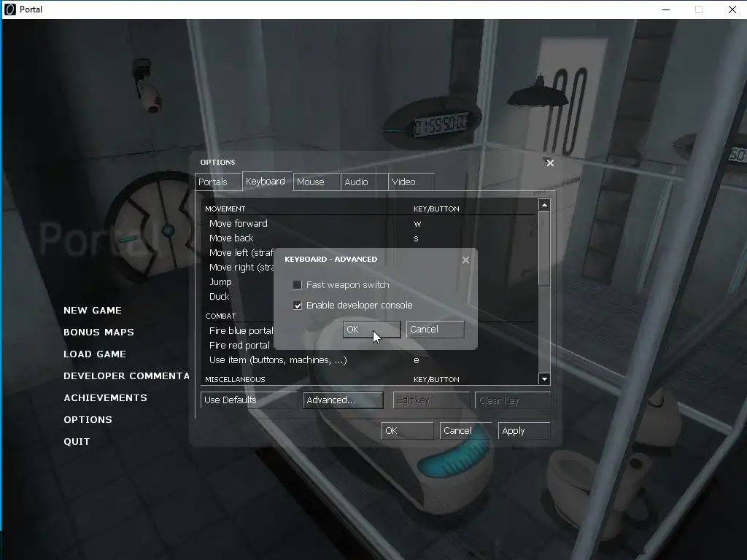Open DEVELOPER COMMENTARY menu item
This screenshot has width=747, height=560.
click(x=126, y=376)
